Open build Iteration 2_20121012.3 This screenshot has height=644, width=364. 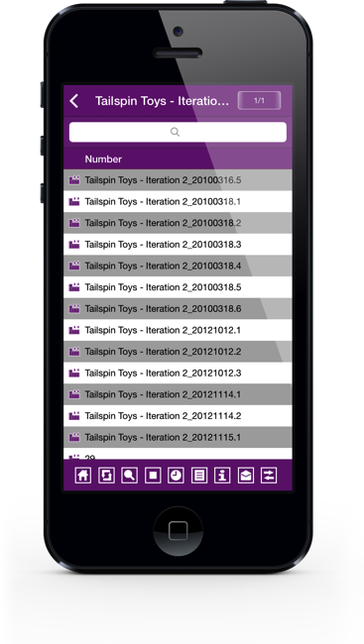[x=178, y=373]
